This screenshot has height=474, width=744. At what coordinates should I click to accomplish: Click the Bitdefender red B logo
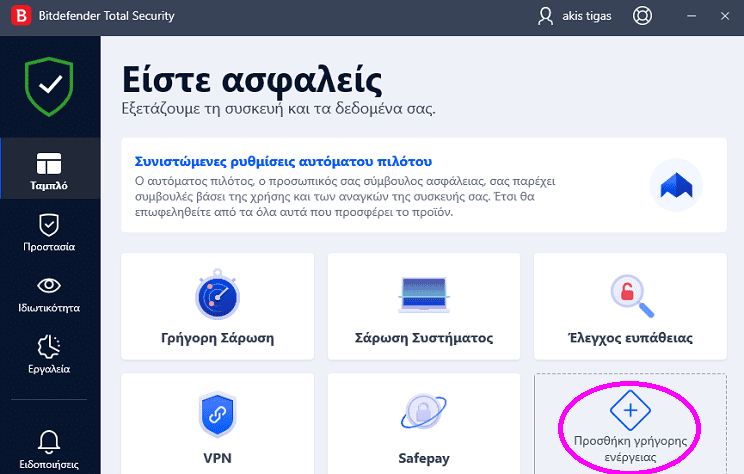[21, 16]
